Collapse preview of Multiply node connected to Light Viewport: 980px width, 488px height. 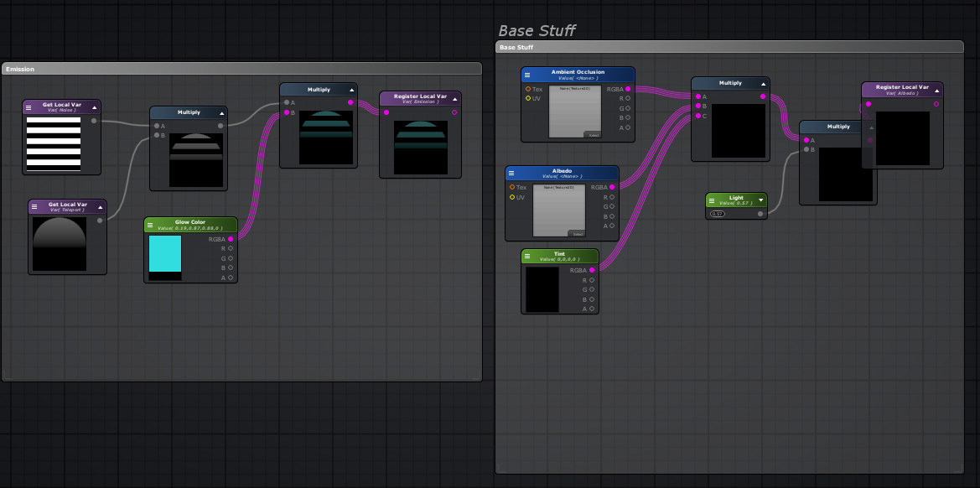point(871,127)
